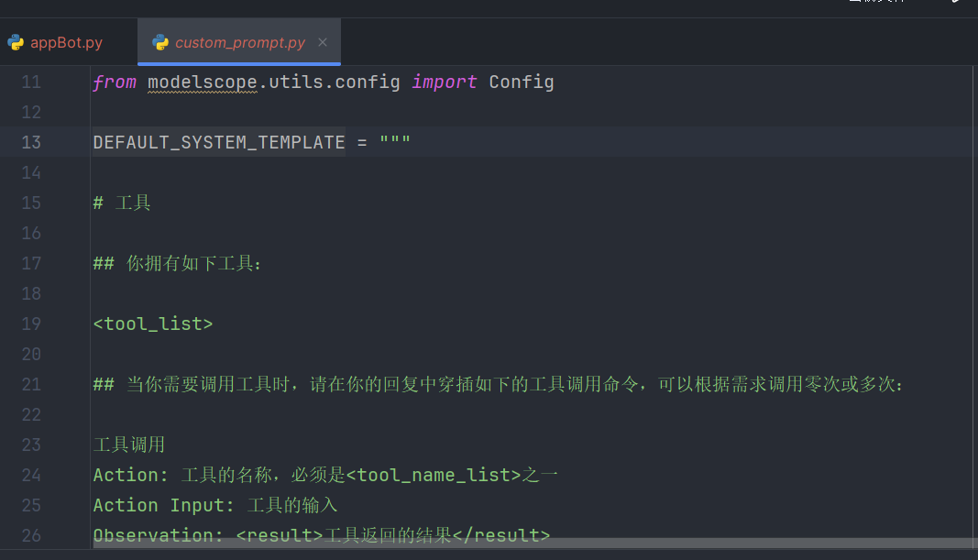978x560 pixels.
Task: Click 'Action Input:' text on line 25
Action: pyautogui.click(x=163, y=505)
